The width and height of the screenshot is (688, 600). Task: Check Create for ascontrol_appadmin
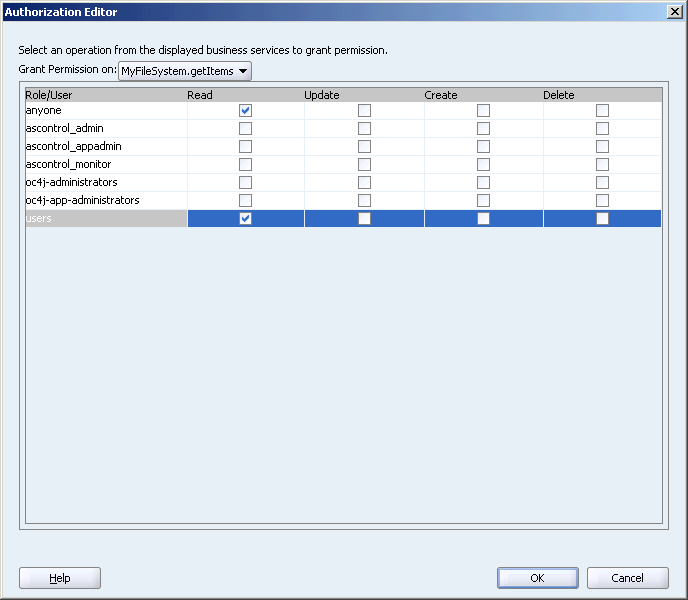[x=483, y=147]
